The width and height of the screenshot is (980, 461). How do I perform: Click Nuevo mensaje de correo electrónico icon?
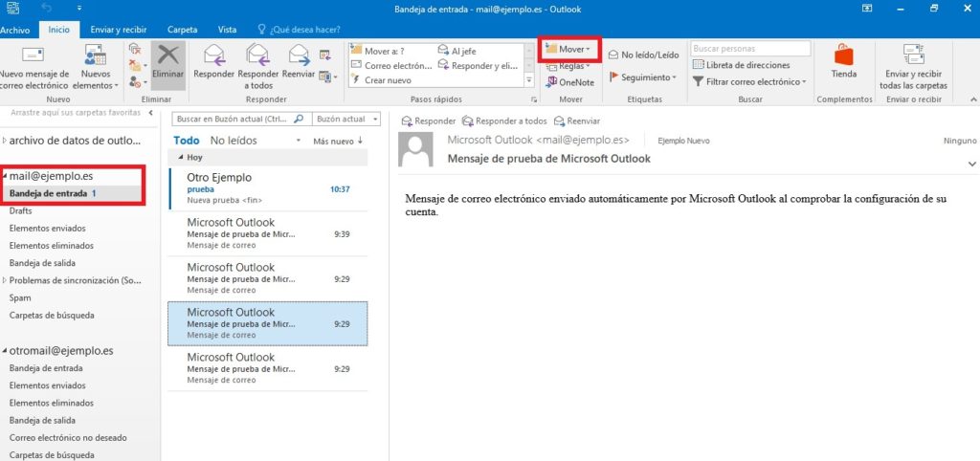click(x=33, y=55)
